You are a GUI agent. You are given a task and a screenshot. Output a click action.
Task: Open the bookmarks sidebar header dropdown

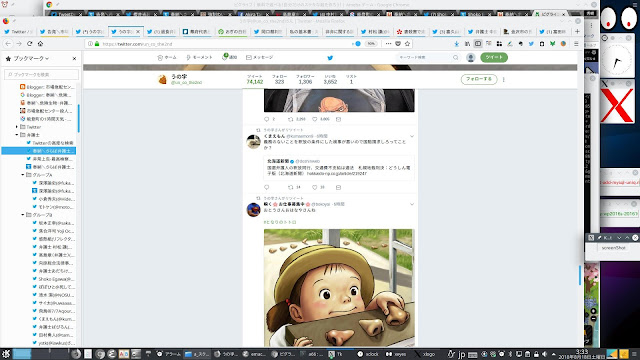click(31, 59)
